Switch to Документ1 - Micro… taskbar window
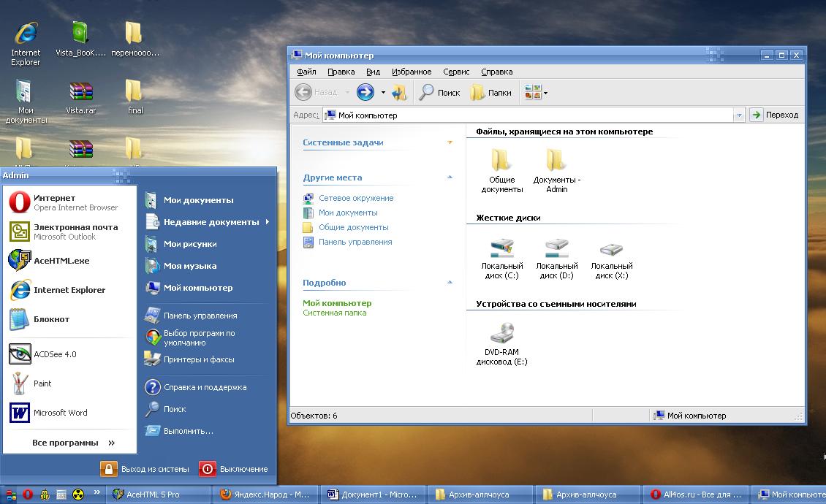Screen dimensions: 826x504 tap(374, 495)
